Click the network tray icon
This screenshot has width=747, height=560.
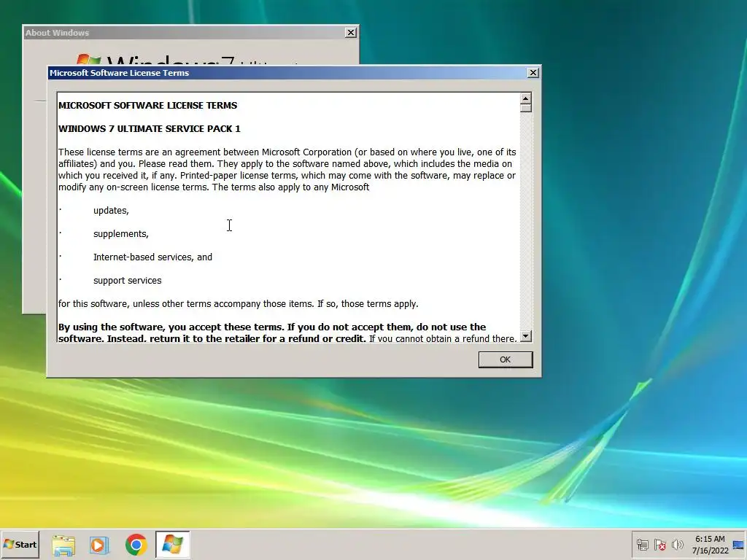click(x=643, y=545)
